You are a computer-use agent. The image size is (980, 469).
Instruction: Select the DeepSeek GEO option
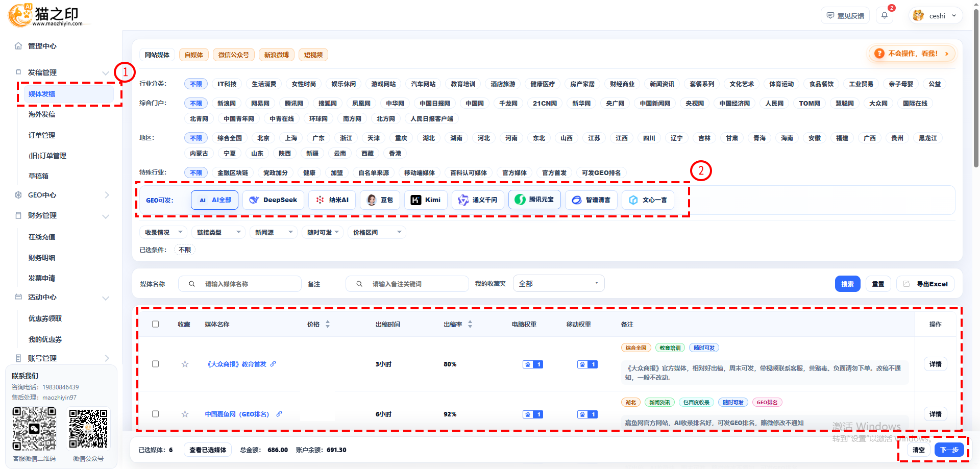(x=274, y=200)
